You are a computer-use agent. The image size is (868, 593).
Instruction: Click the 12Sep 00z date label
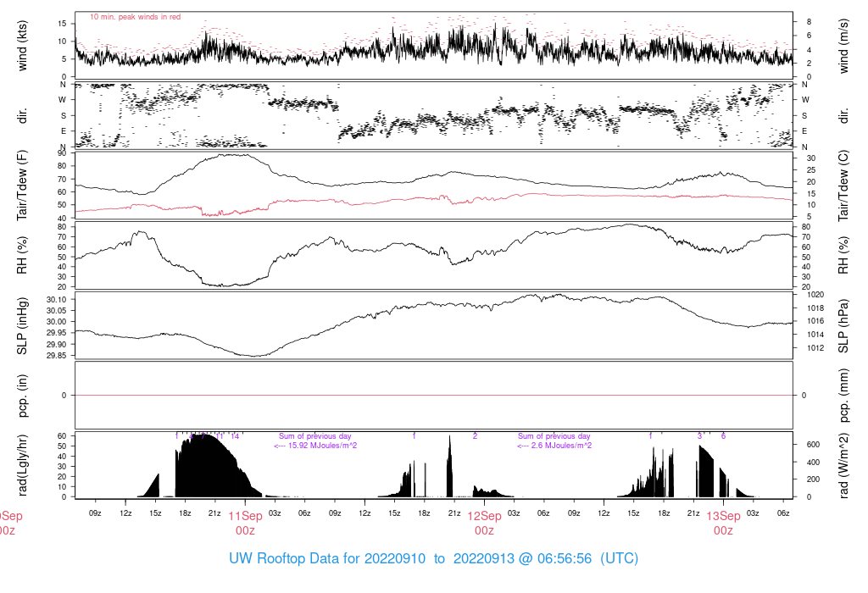[484, 523]
